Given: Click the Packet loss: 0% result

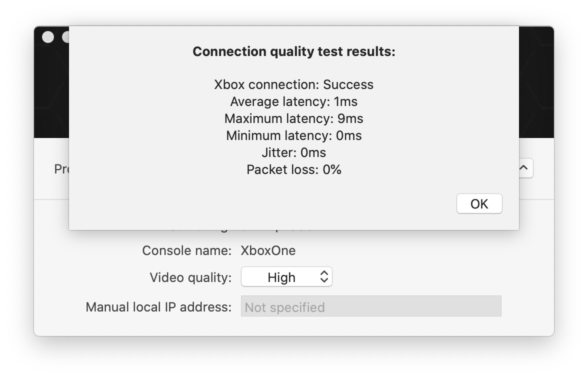Looking at the screenshot, I should pyautogui.click(x=293, y=169).
